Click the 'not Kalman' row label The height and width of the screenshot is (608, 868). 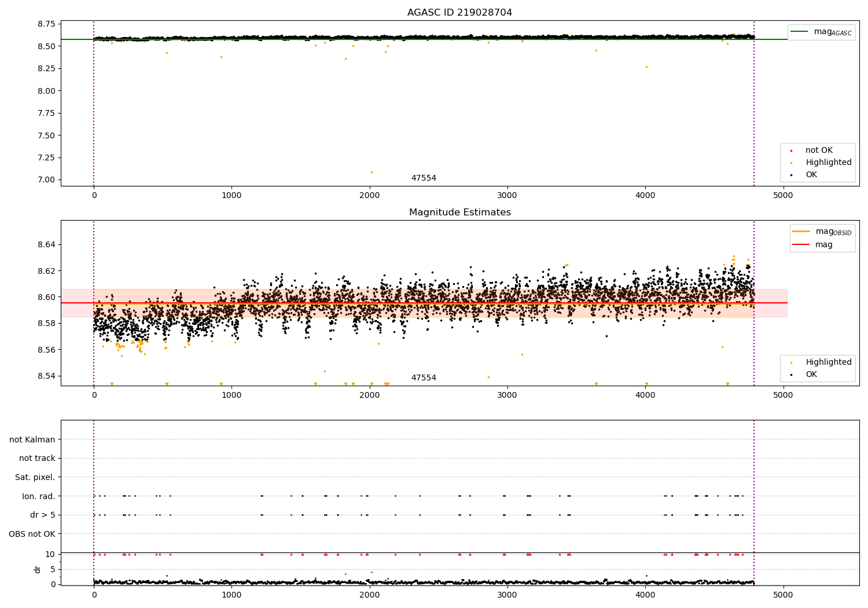32,439
